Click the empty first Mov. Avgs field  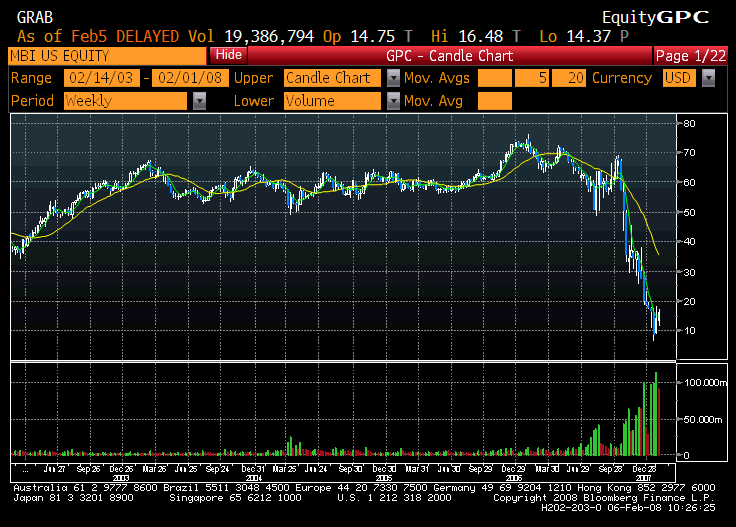point(495,78)
